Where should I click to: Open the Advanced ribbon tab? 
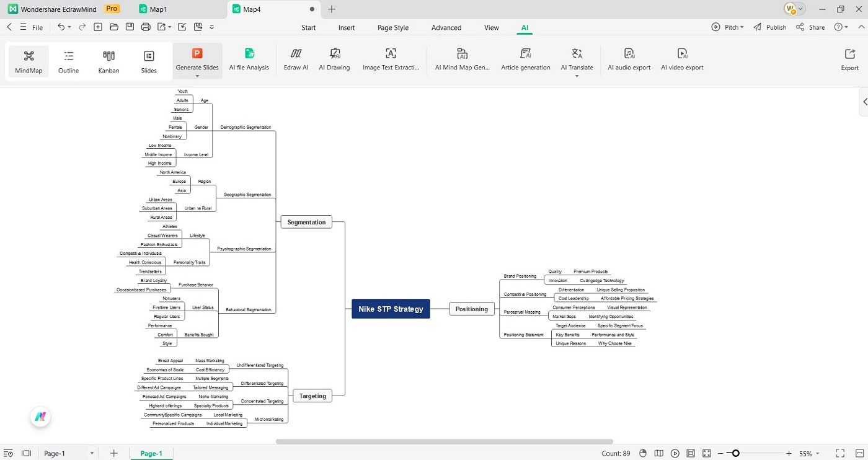[446, 27]
